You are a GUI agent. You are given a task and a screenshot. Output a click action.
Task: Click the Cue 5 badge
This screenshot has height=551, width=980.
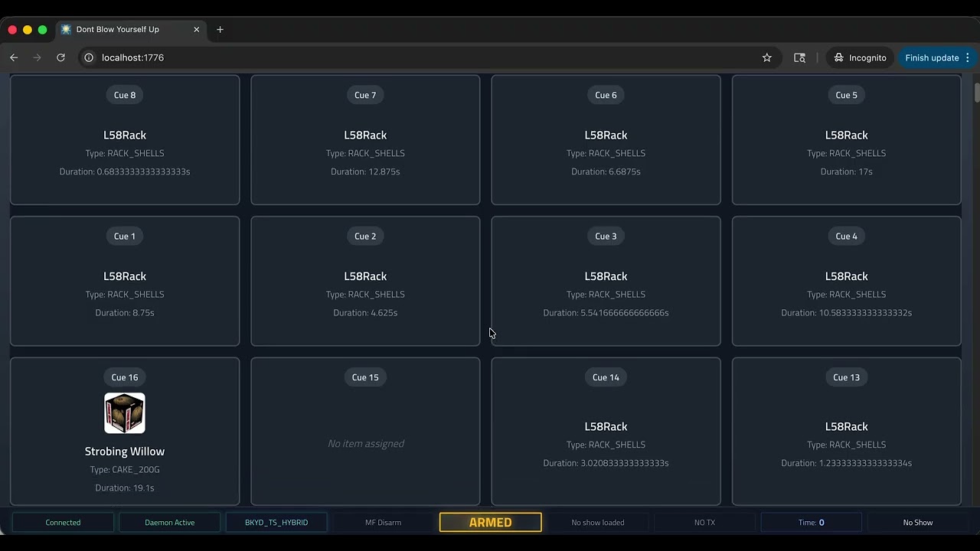tap(846, 95)
